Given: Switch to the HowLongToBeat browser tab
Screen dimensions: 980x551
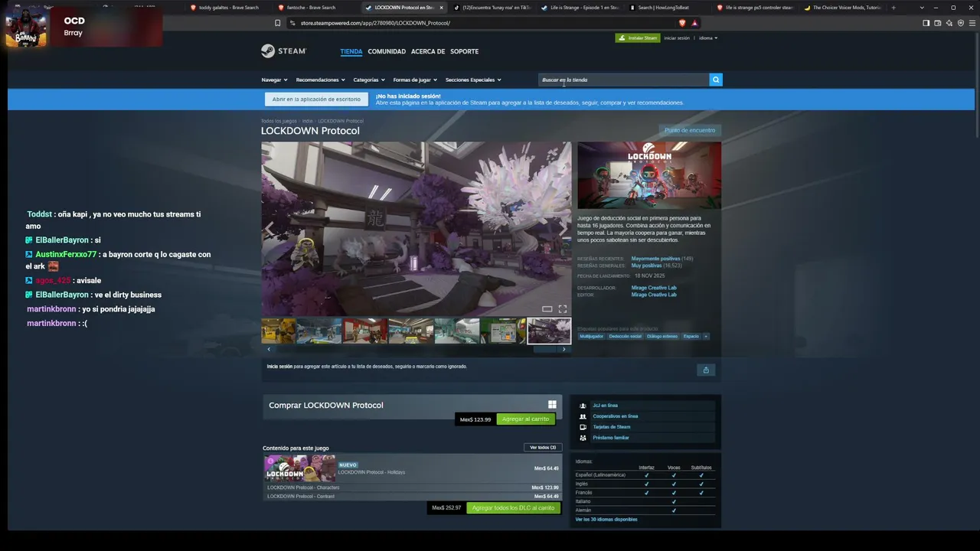Looking at the screenshot, I should tap(668, 8).
